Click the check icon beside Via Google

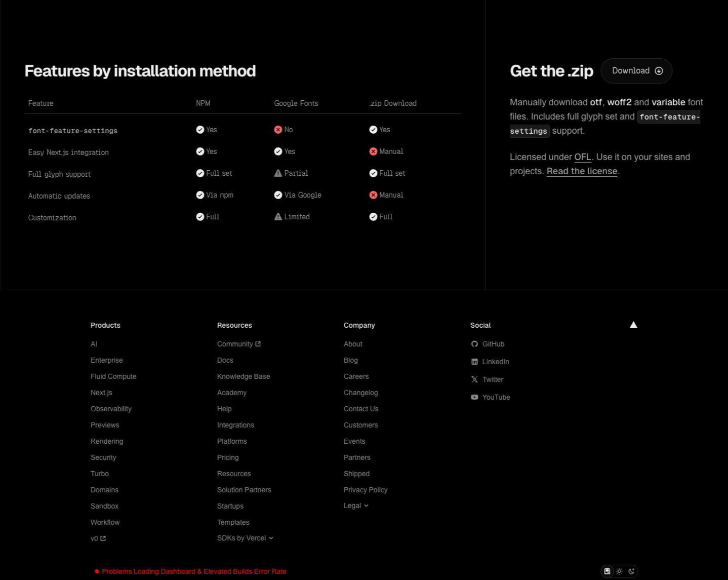(x=278, y=195)
